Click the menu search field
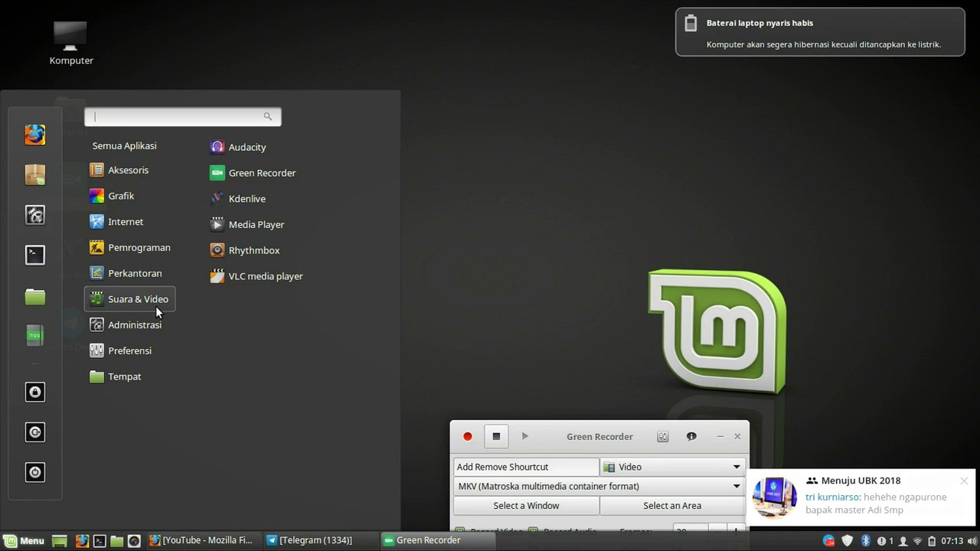This screenshot has width=980, height=551. [182, 116]
